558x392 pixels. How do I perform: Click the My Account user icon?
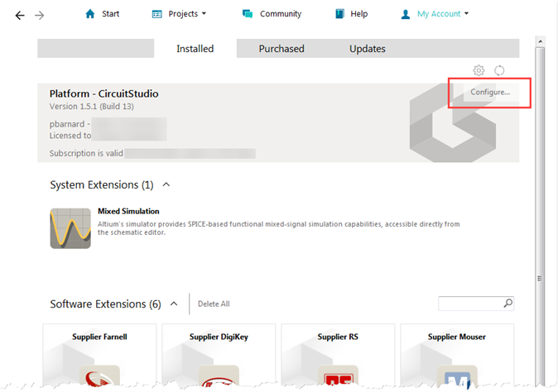(x=406, y=14)
